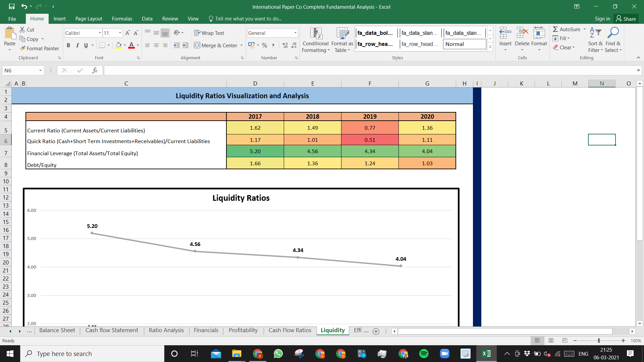Click Merge & Center button
Screen dimensions: 644x362
click(216, 45)
